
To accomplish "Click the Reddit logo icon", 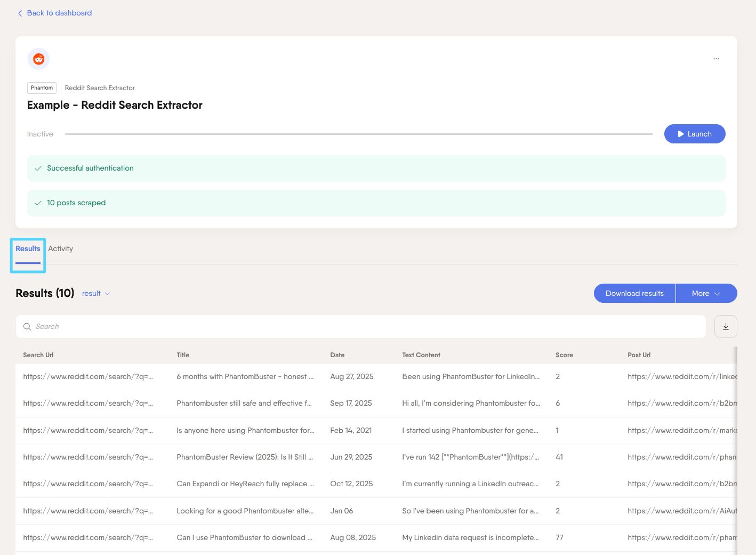I will (38, 59).
